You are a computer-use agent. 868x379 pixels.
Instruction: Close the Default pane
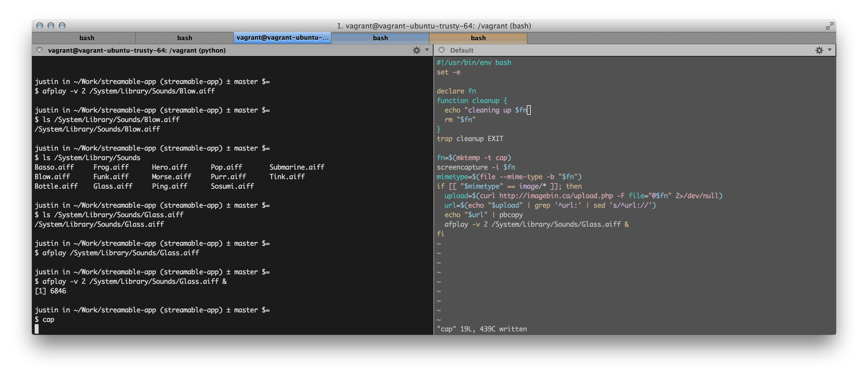442,50
